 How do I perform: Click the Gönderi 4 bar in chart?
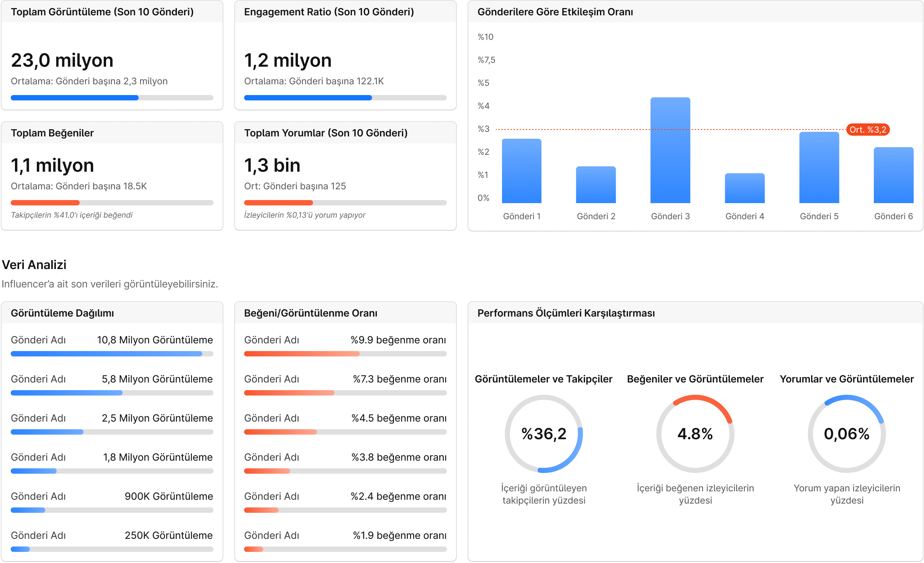click(x=744, y=188)
